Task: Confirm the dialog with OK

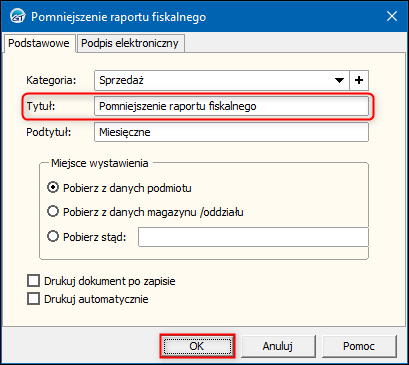Action: point(197,346)
